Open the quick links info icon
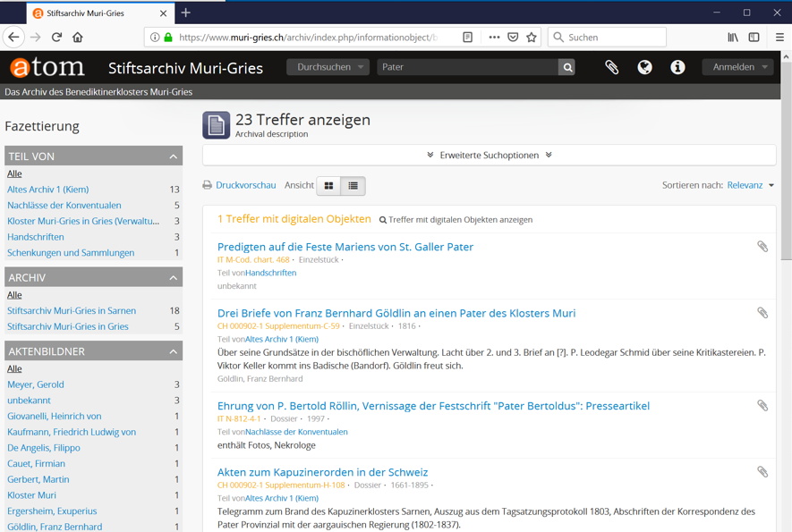Screen dimensions: 792x532 coord(677,67)
